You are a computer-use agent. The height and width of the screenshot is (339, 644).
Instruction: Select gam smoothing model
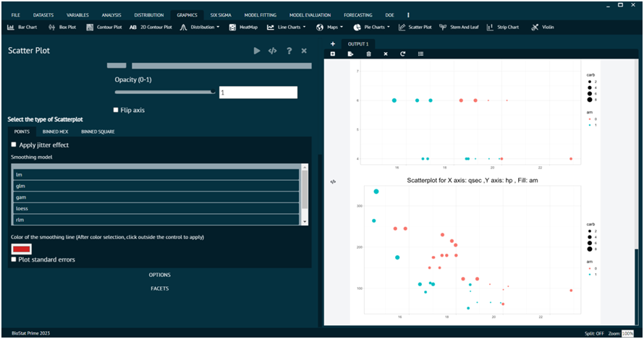(x=156, y=197)
